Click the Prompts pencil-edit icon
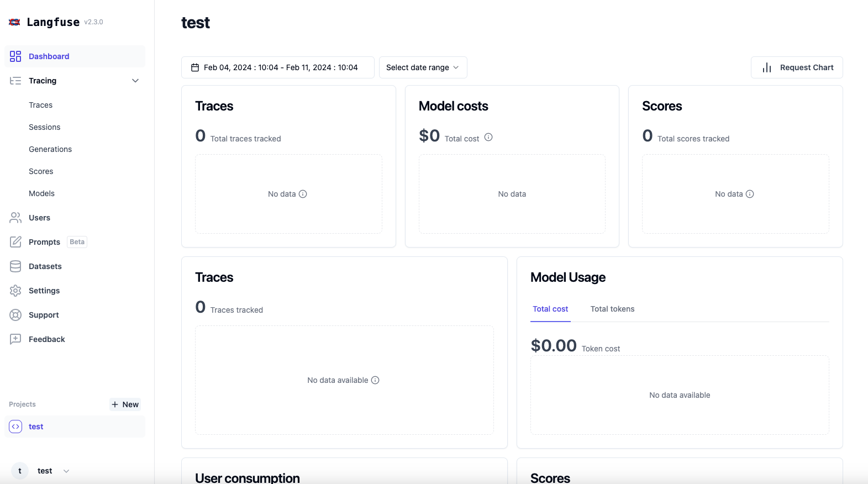The image size is (868, 484). pyautogui.click(x=15, y=242)
